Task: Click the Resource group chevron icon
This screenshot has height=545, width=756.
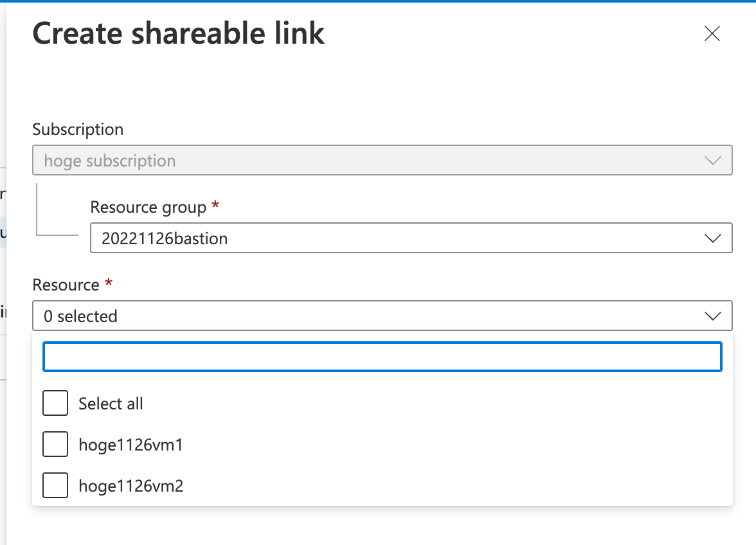Action: pos(712,238)
